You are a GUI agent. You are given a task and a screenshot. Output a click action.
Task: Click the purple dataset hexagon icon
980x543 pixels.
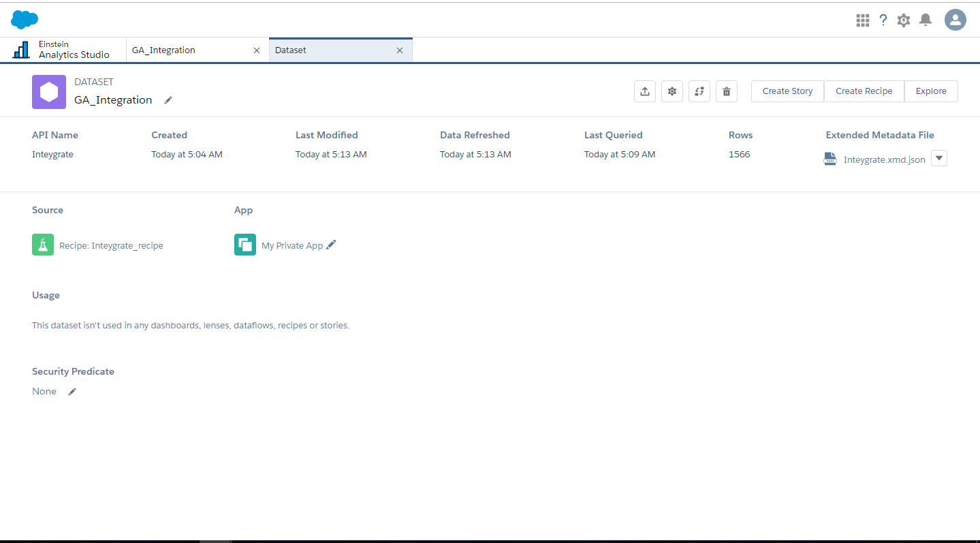click(49, 92)
